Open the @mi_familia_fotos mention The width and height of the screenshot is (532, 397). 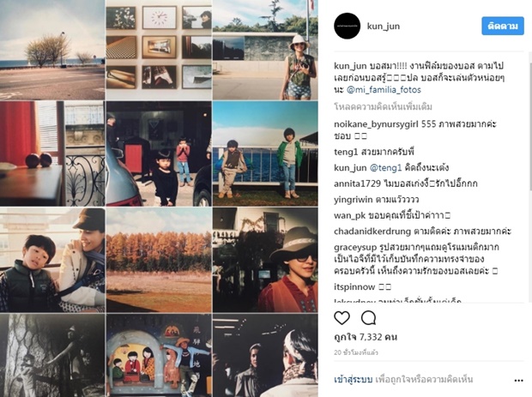coord(384,90)
